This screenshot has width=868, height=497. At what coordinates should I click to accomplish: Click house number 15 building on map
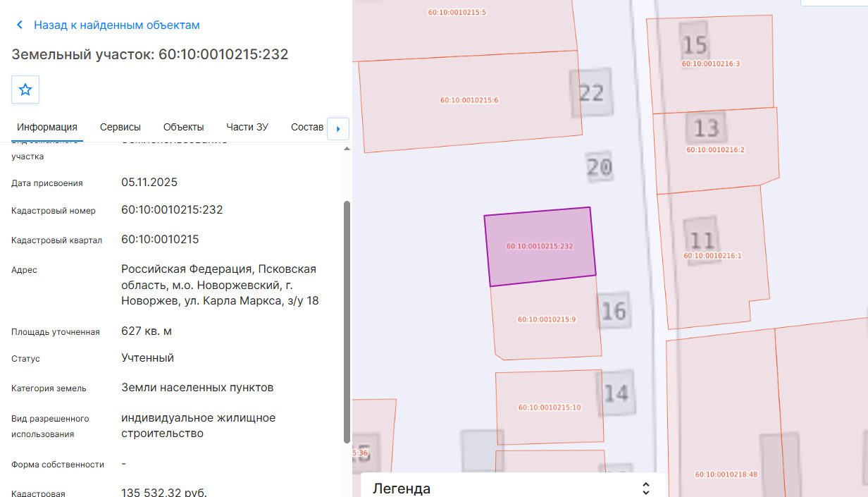click(x=695, y=45)
